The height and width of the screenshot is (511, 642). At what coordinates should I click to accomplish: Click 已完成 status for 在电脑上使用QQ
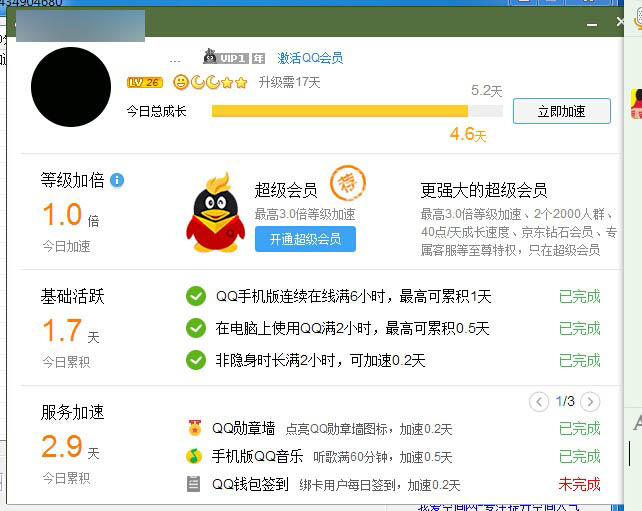tap(579, 328)
